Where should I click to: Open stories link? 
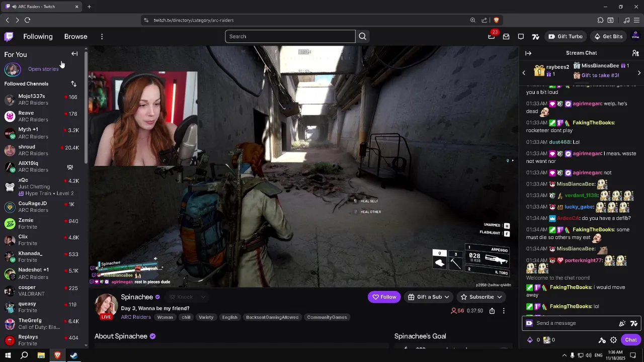(43, 69)
